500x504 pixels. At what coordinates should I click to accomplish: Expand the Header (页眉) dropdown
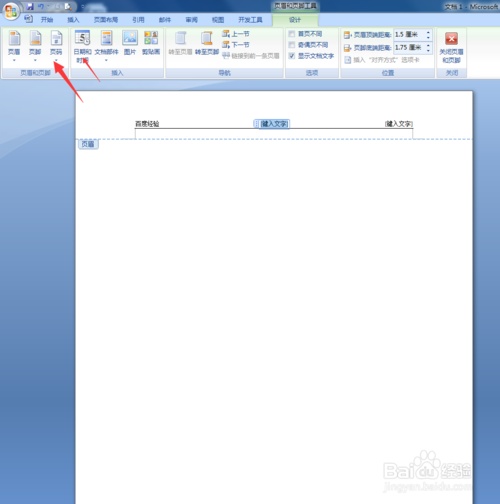pyautogui.click(x=14, y=46)
